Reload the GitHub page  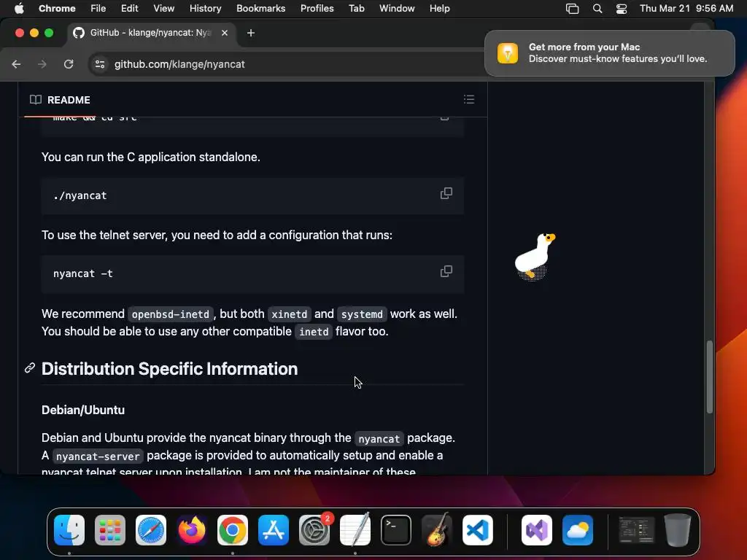click(69, 64)
